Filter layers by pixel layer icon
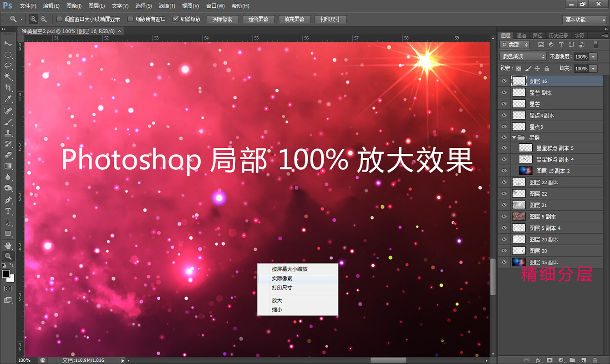 [x=541, y=45]
